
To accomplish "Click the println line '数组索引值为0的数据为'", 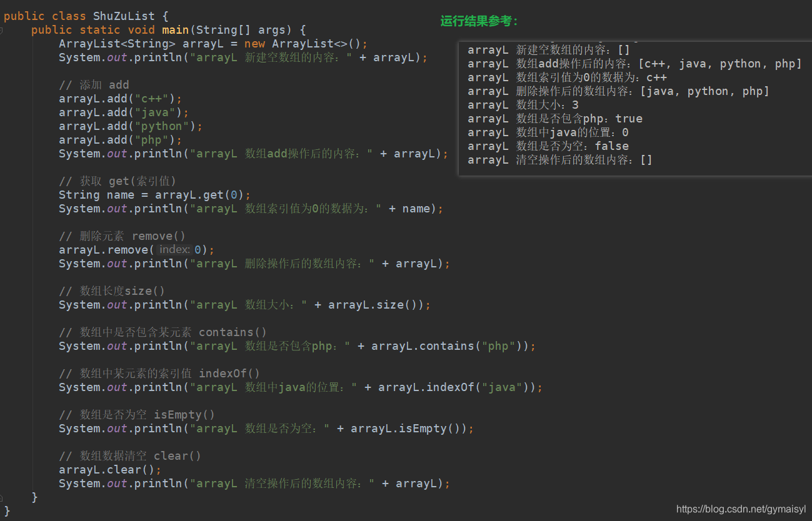I will click(251, 209).
